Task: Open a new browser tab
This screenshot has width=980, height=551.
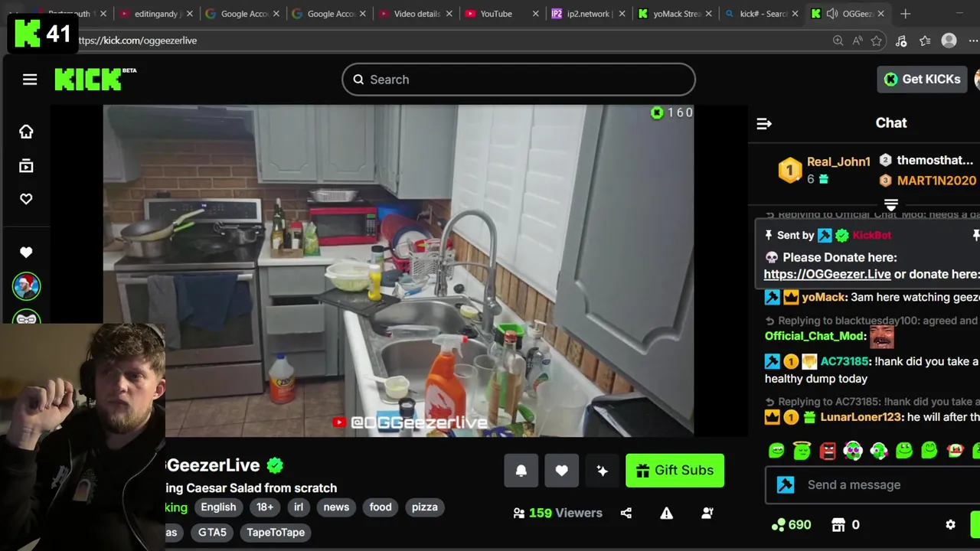Action: pyautogui.click(x=905, y=14)
